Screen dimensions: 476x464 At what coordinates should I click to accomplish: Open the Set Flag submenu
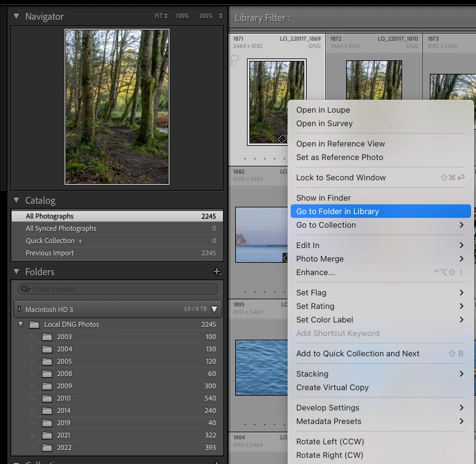[x=381, y=292]
